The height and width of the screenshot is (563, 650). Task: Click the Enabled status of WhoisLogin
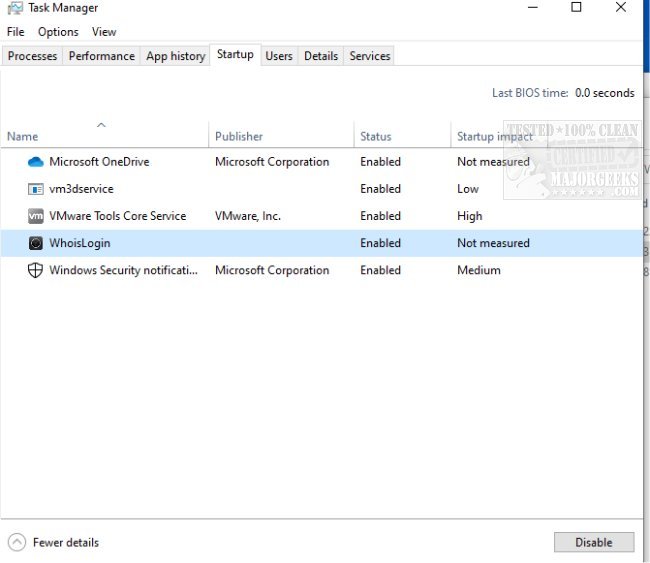(x=381, y=243)
